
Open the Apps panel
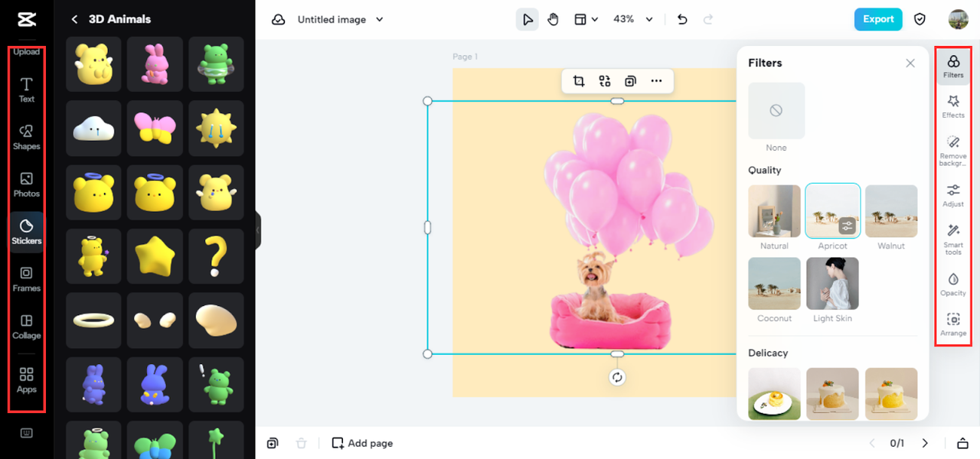(x=27, y=380)
